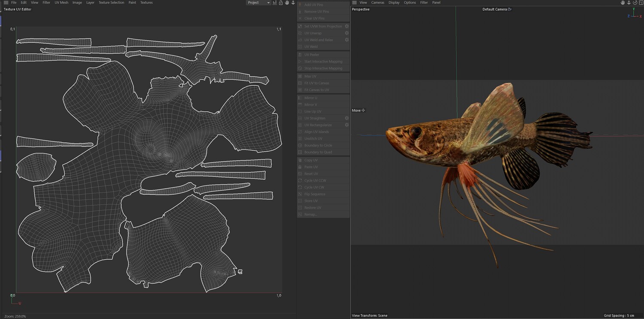Viewport: 644px width, 319px height.
Task: Open the Texture Selection menu
Action: [x=111, y=3]
